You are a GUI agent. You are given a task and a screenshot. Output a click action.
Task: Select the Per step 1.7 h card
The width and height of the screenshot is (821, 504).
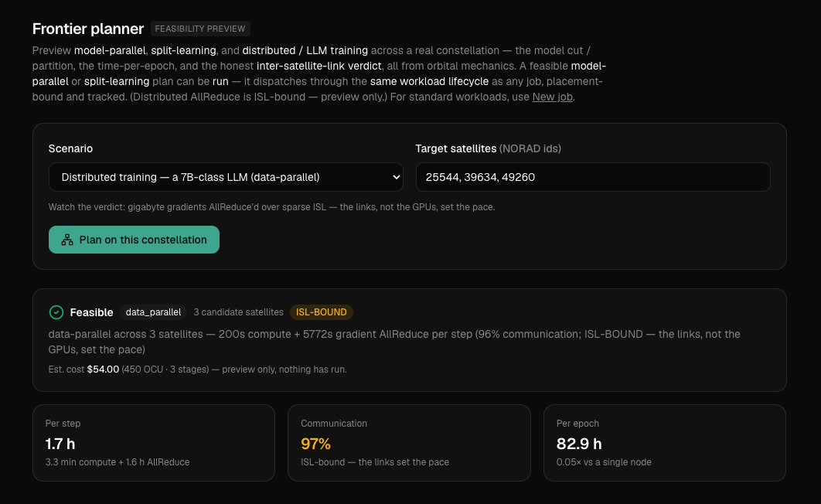click(154, 443)
